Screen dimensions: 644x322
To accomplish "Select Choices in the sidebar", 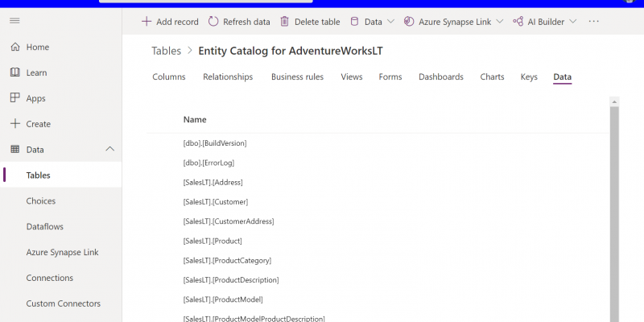I will click(61, 200).
